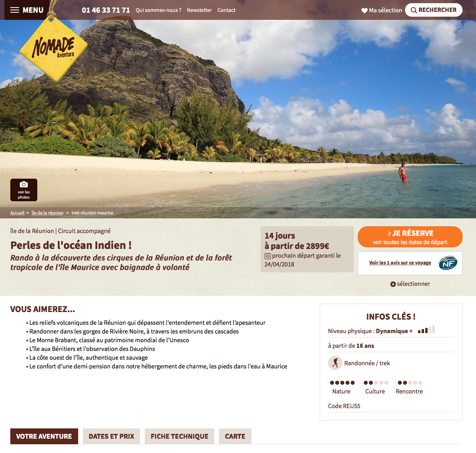Viewport: 476px width, 453px height.
Task: Open Qui sommes-nous ? page
Action: 158,10
